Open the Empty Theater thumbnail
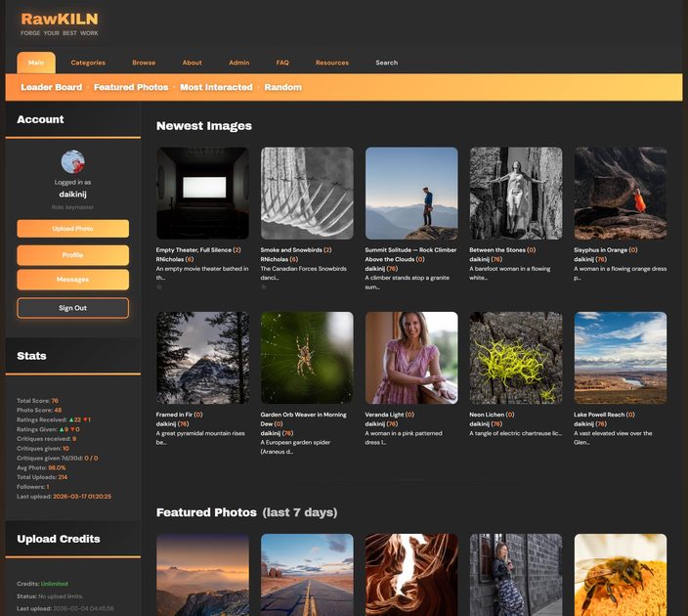688x616 pixels. click(202, 194)
